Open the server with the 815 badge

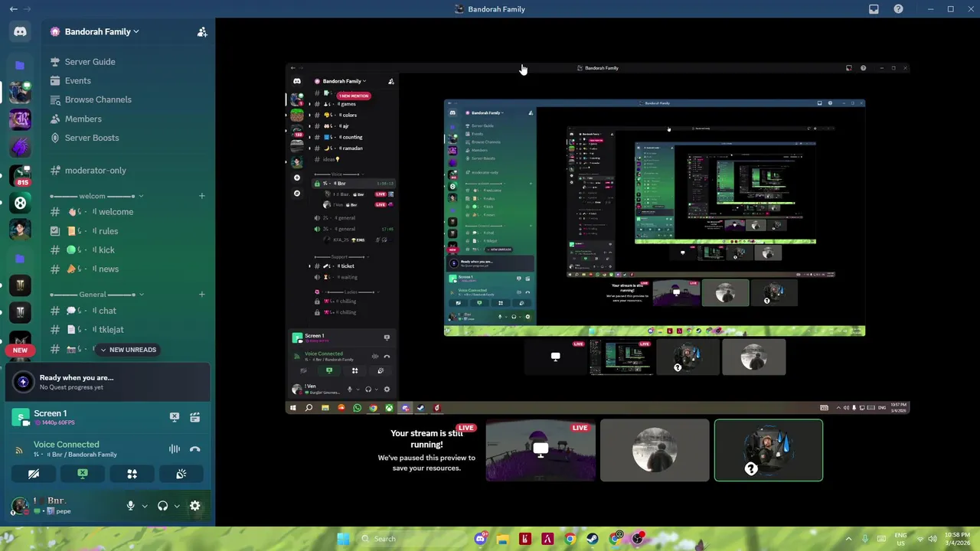(21, 177)
